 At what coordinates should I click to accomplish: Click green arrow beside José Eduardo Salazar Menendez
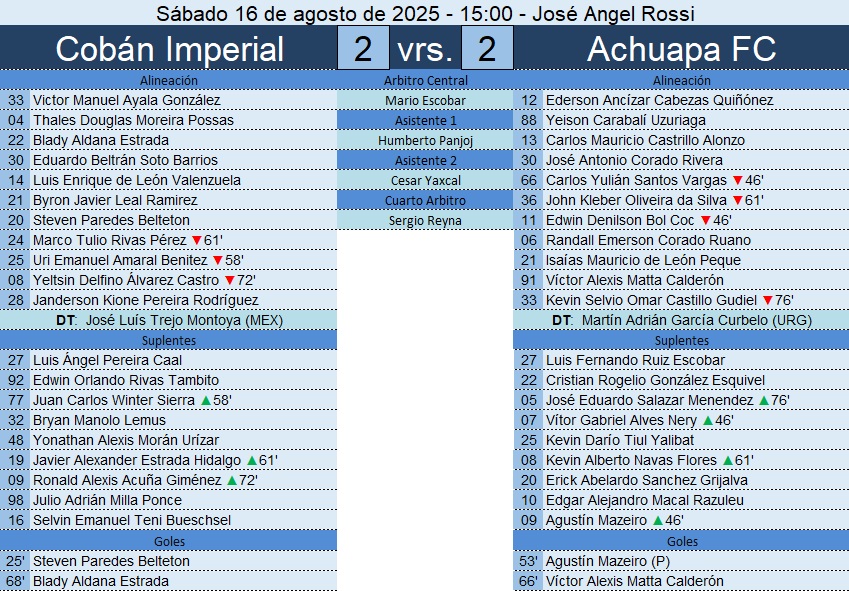[764, 401]
